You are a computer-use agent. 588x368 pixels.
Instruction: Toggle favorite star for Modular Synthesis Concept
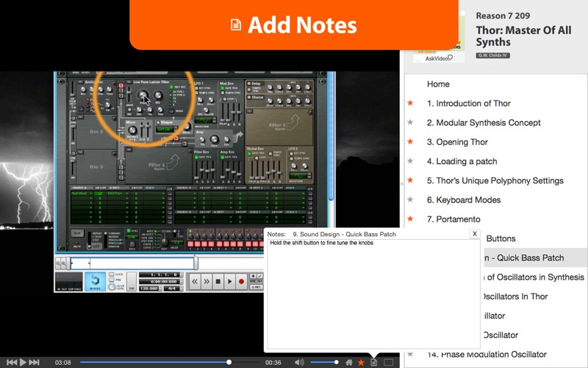(410, 122)
